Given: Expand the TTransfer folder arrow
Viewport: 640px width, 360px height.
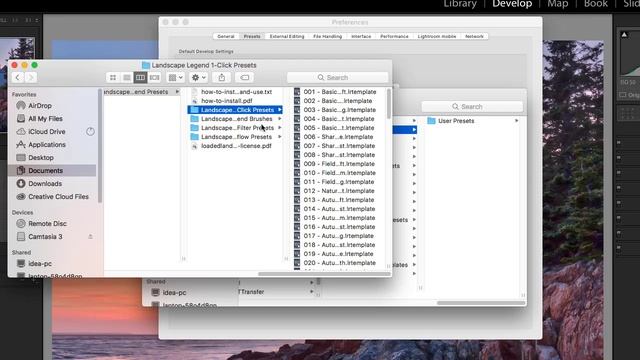Looking at the screenshot, I should pos(311,292).
